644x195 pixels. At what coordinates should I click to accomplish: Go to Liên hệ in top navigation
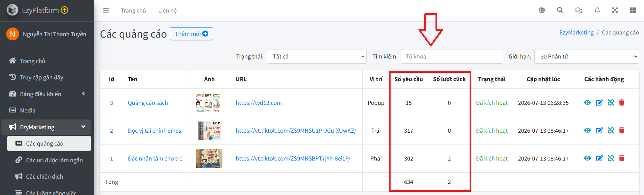(x=167, y=10)
